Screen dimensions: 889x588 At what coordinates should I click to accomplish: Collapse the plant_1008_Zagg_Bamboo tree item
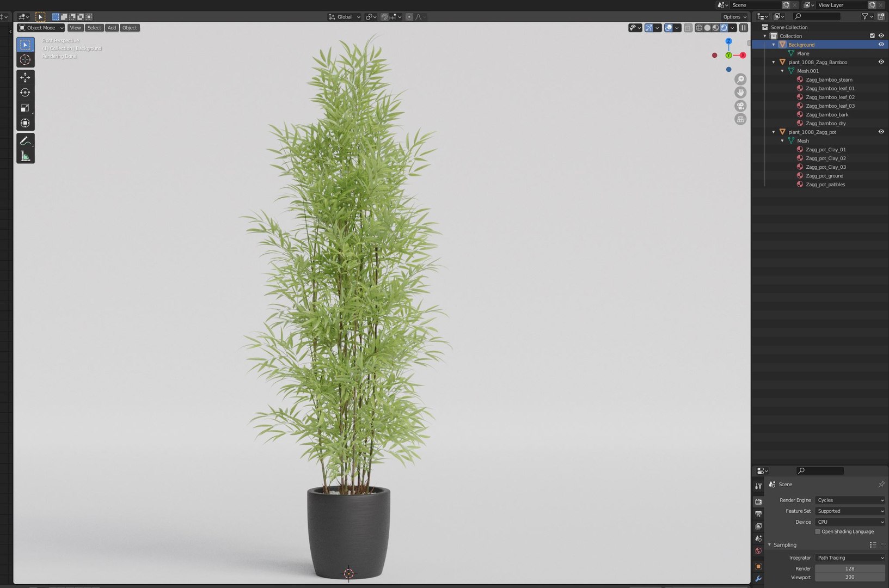[774, 62]
